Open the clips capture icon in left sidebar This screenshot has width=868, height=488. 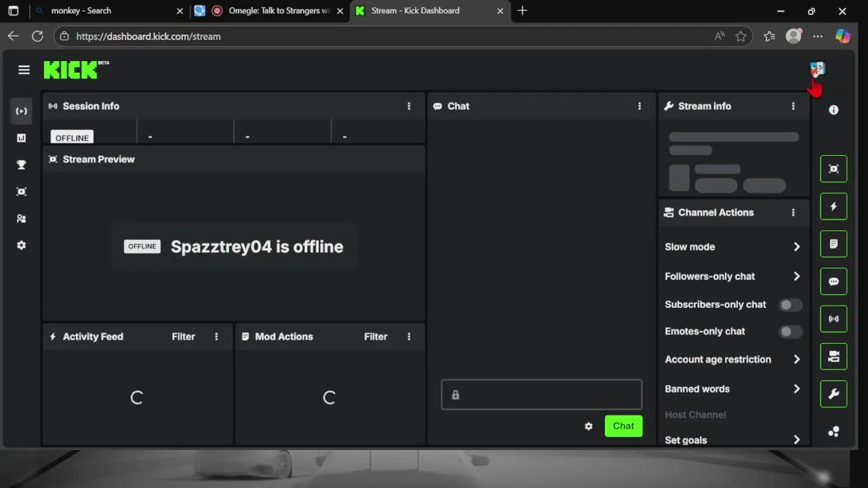(21, 192)
